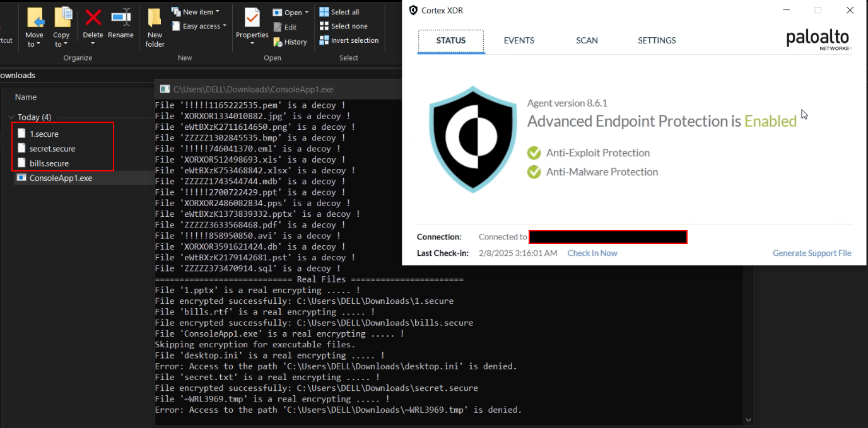Switch to Cortex XDR STATUS tab
The width and height of the screenshot is (868, 428).
pos(451,40)
